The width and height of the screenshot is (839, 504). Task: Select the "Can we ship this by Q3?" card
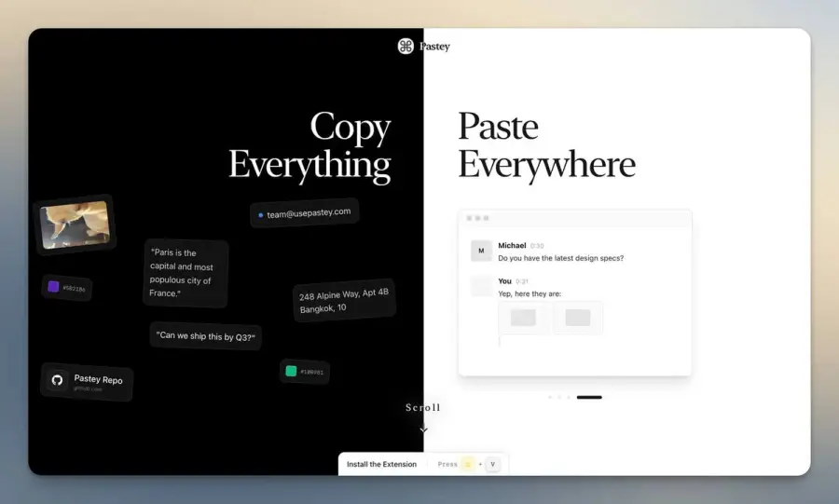(205, 336)
